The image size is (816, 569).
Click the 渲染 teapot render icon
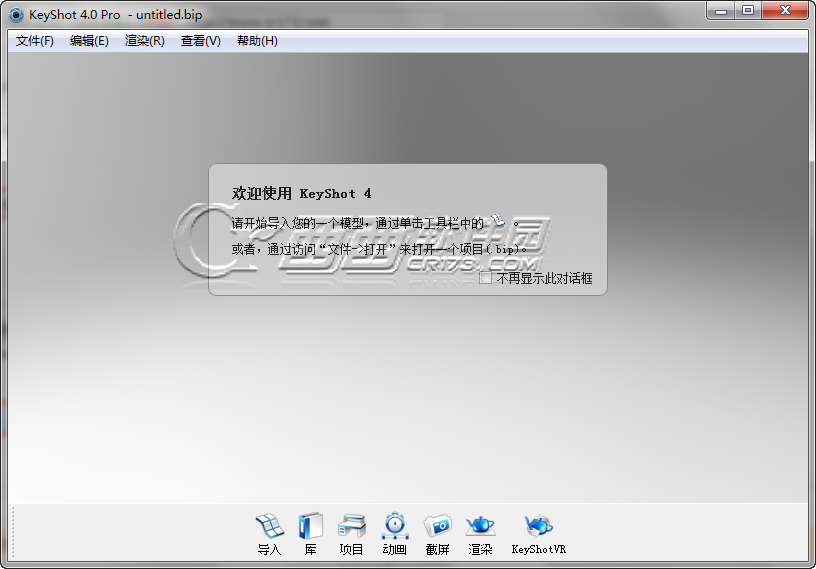point(480,534)
